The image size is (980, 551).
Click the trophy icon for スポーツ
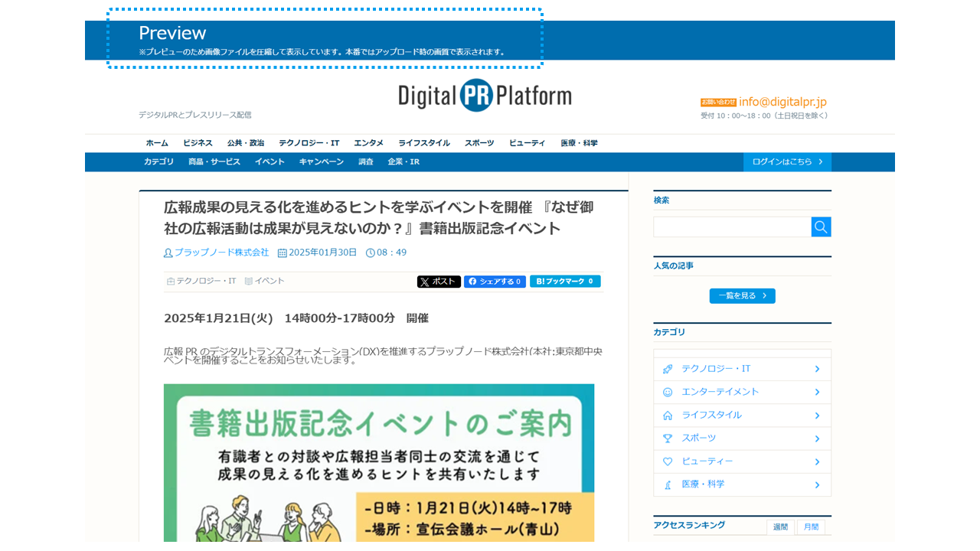point(668,439)
